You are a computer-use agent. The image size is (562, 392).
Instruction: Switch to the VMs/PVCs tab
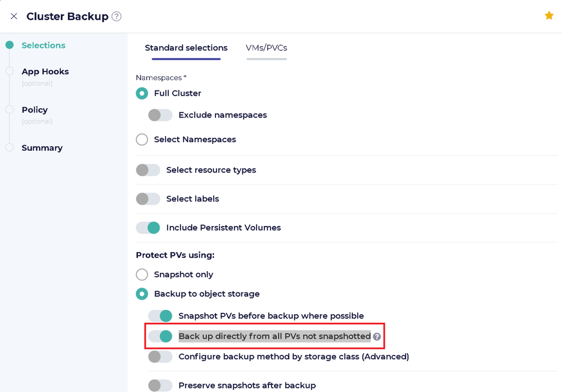coord(266,48)
